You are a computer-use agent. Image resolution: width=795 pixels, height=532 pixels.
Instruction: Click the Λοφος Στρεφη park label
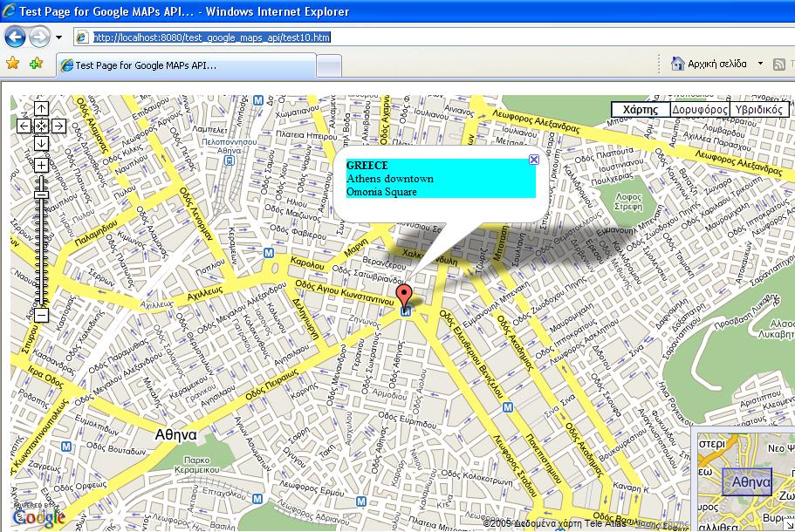pyautogui.click(x=628, y=201)
